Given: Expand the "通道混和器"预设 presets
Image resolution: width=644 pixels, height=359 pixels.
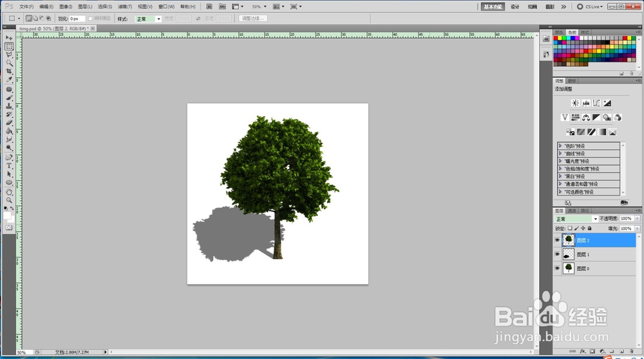Looking at the screenshot, I should click(560, 184).
